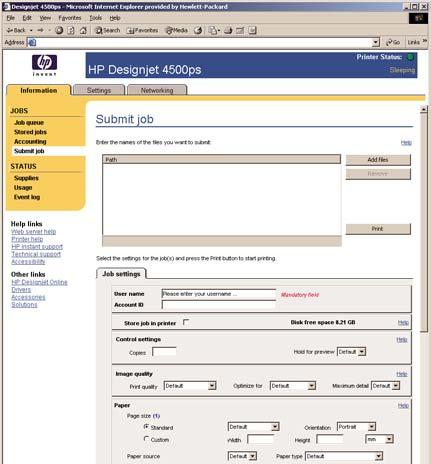
Task: Toggle Store job in printer checkbox
Action: pyautogui.click(x=186, y=322)
